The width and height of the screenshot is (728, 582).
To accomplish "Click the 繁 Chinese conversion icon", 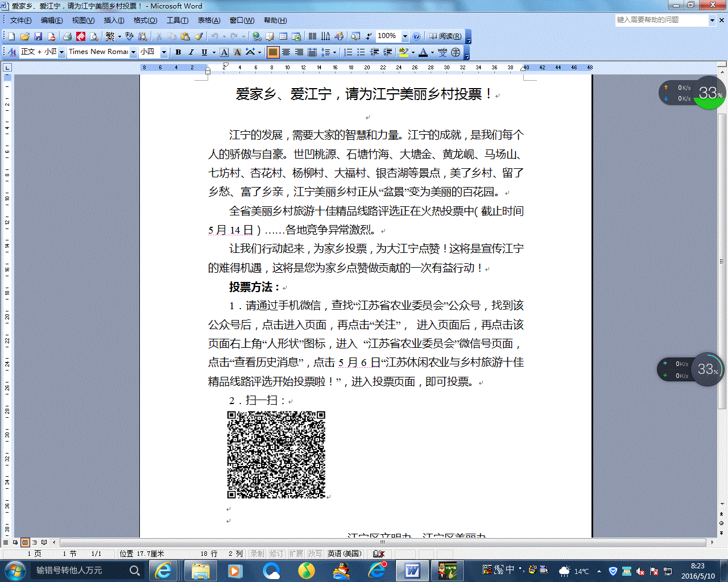I will (x=110, y=36).
